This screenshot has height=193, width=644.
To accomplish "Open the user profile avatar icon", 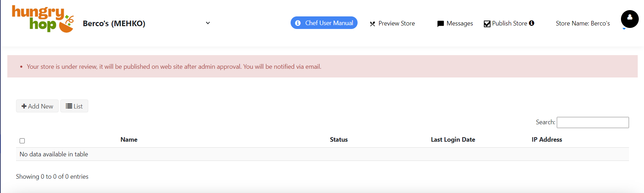I will click(x=629, y=19).
